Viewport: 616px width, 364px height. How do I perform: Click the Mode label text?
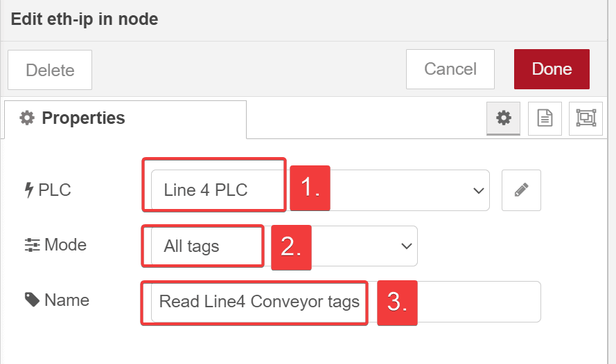pos(65,245)
